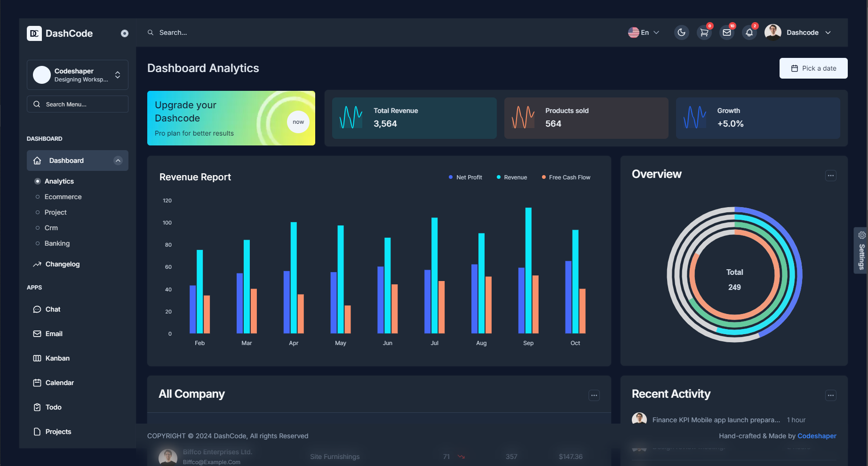Toggle Net Profit legend series

465,177
